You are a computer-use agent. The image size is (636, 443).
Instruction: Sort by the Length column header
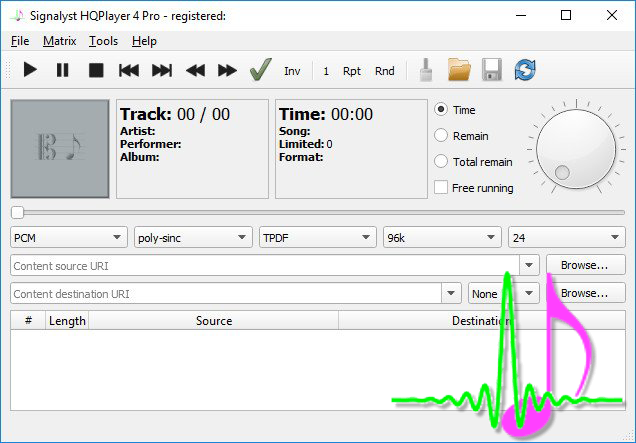click(67, 320)
